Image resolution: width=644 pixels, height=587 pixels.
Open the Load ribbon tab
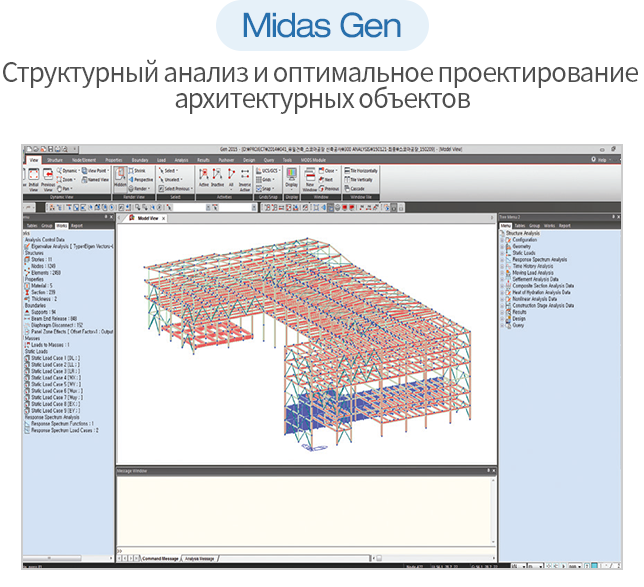pyautogui.click(x=161, y=160)
